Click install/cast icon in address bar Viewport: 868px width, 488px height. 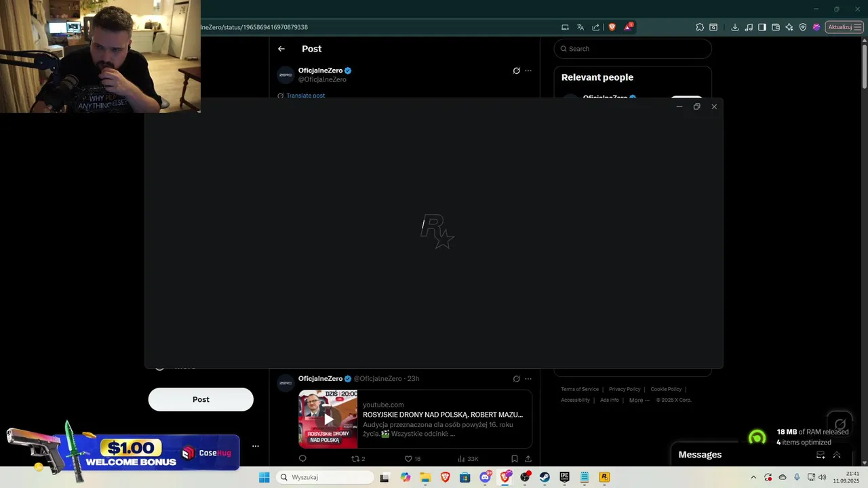pos(565,27)
